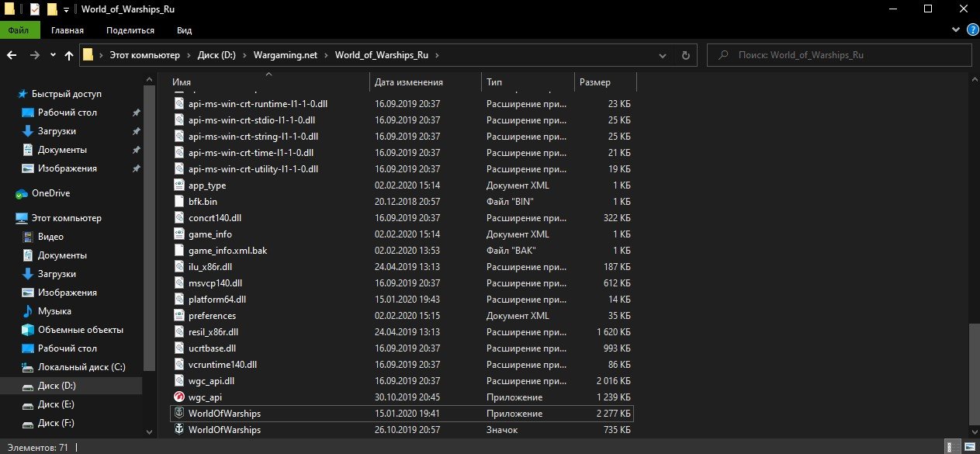The width and height of the screenshot is (980, 454).
Task: Open the WorldOfWarships application file
Action: click(402, 414)
